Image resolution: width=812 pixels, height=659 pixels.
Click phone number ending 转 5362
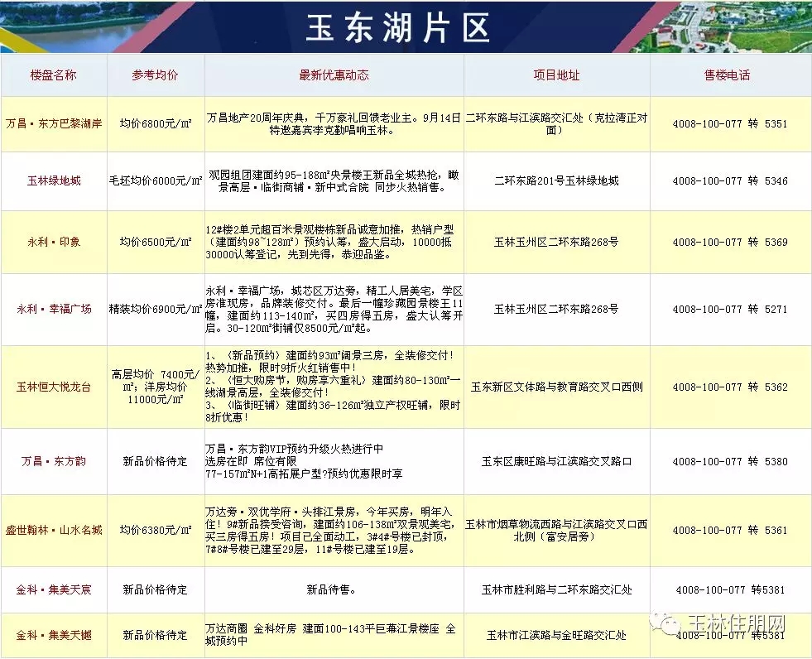[x=730, y=387]
